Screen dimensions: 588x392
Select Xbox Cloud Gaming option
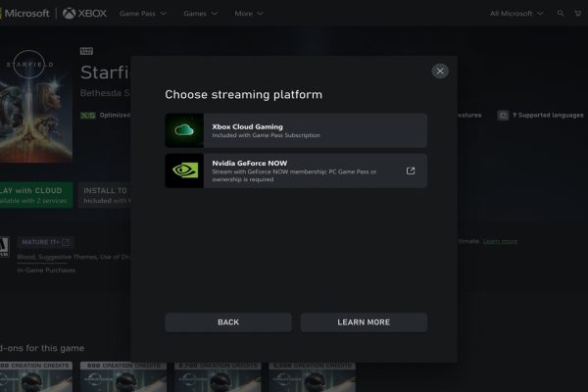click(x=296, y=130)
